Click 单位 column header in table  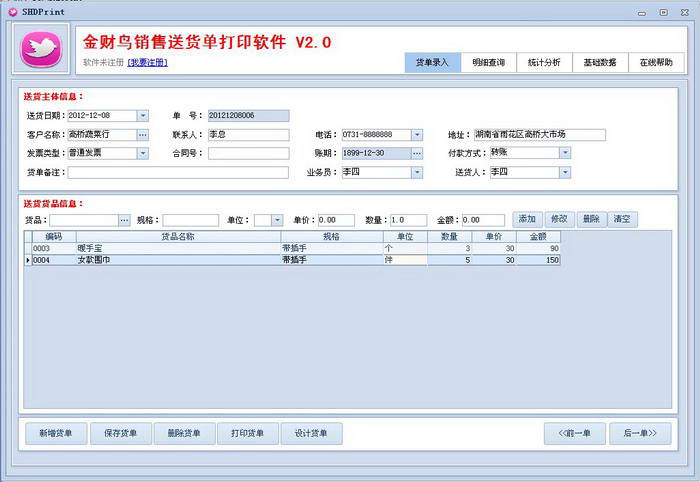[405, 237]
